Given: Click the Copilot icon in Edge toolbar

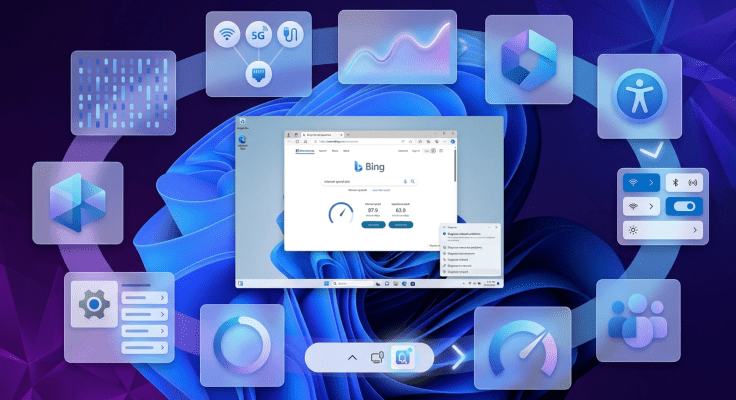Looking at the screenshot, I should 452,141.
